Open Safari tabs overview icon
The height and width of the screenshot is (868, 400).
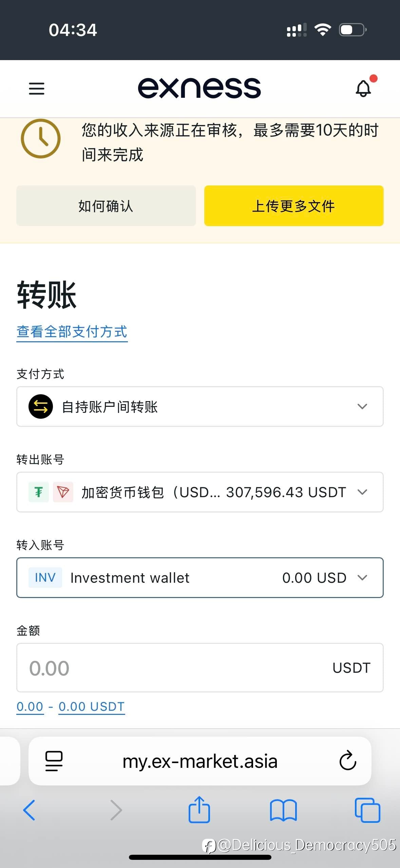[x=367, y=810]
